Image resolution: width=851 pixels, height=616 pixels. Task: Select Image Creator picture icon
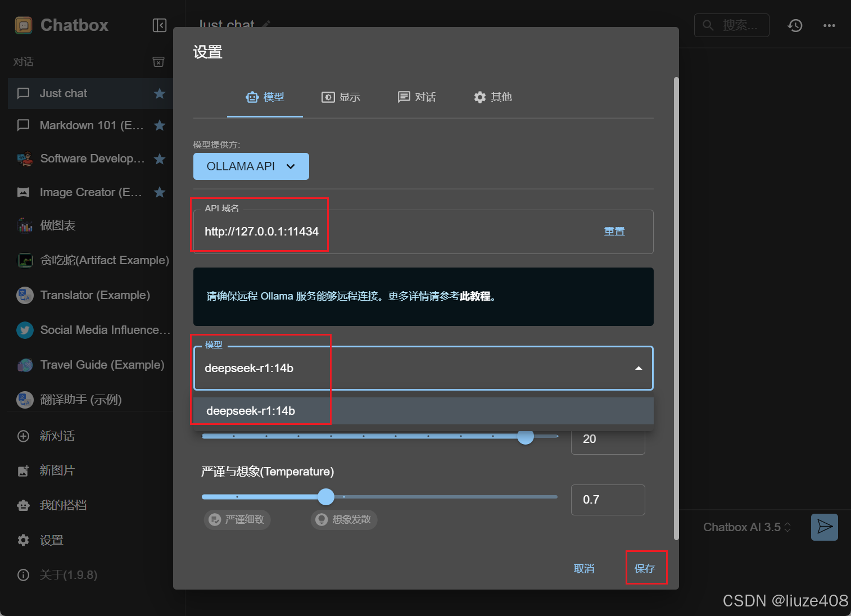point(24,192)
